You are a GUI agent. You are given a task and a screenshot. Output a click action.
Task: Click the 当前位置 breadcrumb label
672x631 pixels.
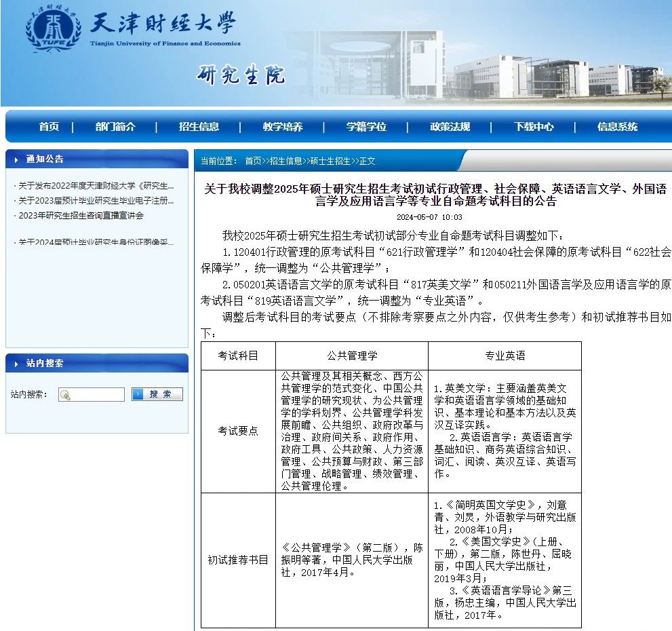pos(218,161)
